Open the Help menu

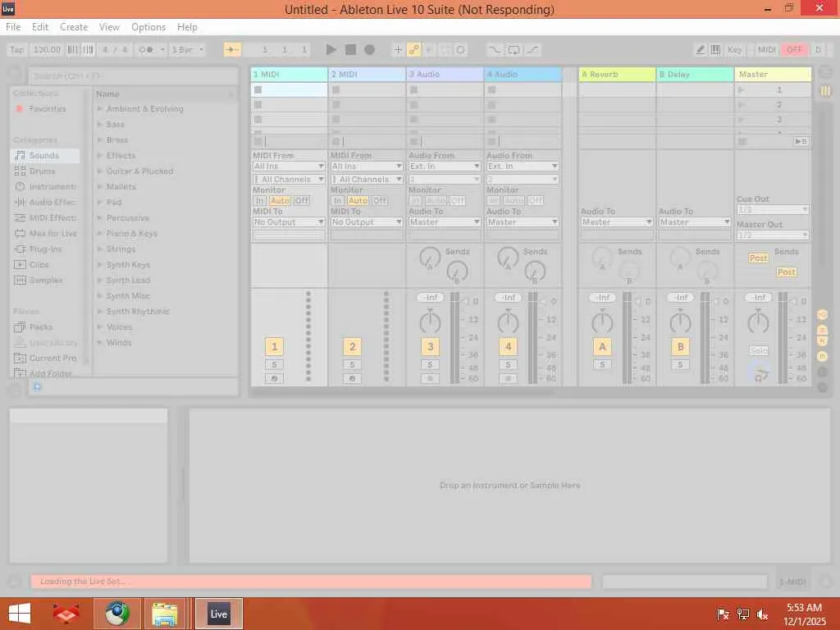pos(188,27)
